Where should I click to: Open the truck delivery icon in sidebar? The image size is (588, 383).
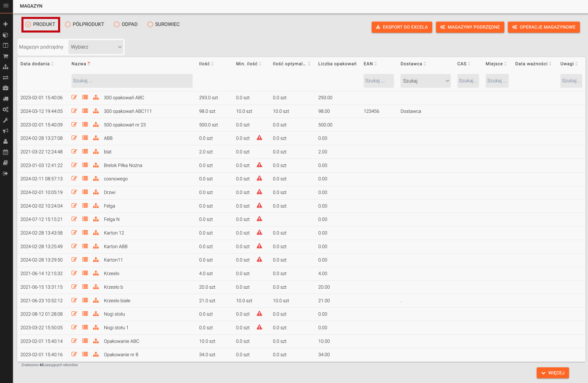(6, 99)
